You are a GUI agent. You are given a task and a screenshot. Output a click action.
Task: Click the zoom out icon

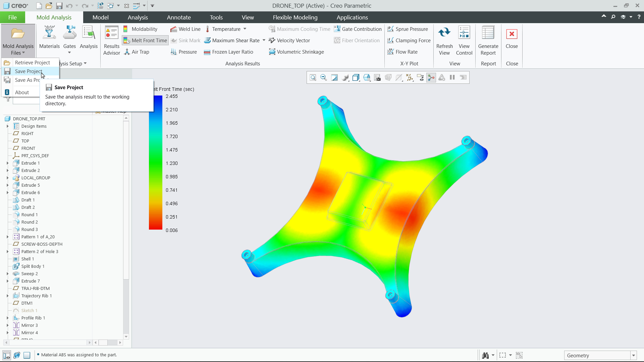324,78
